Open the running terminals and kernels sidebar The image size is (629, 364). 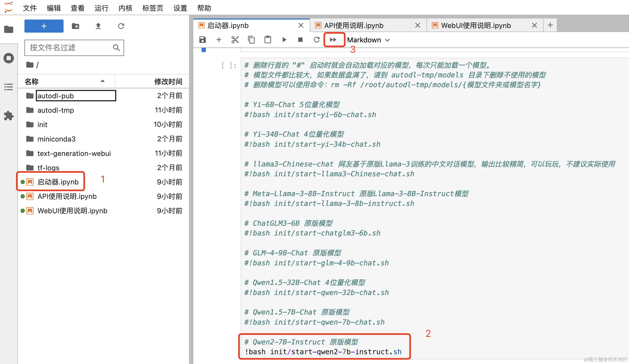(9, 58)
